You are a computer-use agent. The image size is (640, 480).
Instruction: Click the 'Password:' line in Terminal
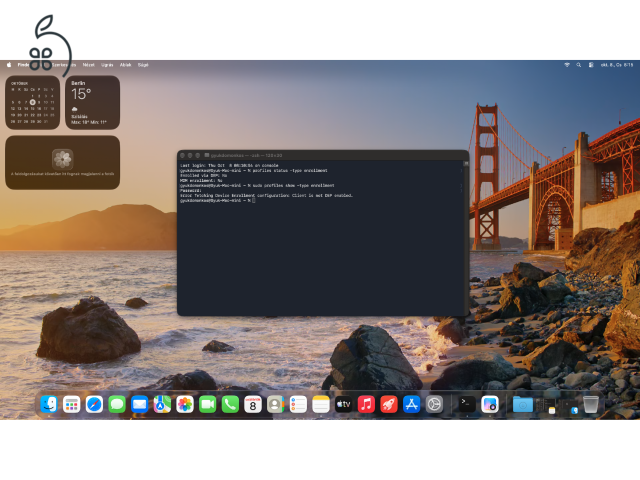pos(191,190)
